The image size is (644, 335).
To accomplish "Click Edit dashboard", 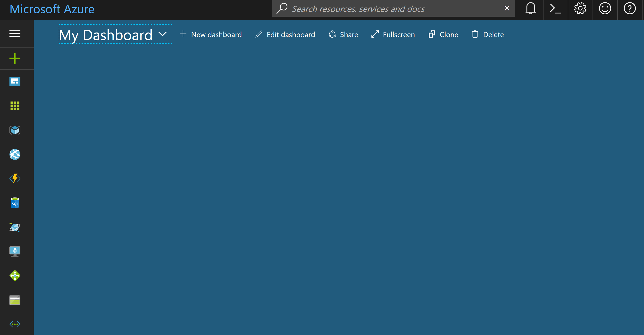I will tap(285, 34).
